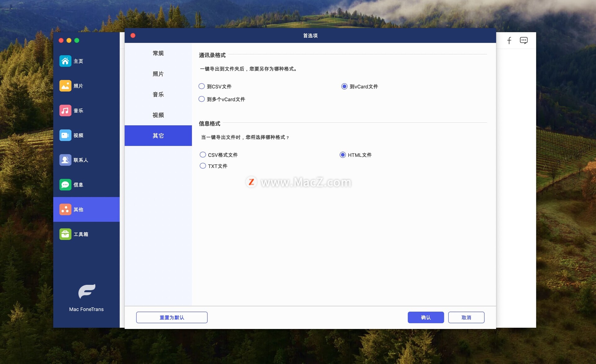Select HTML文件 message format radio
This screenshot has width=596, height=364.
(x=343, y=154)
